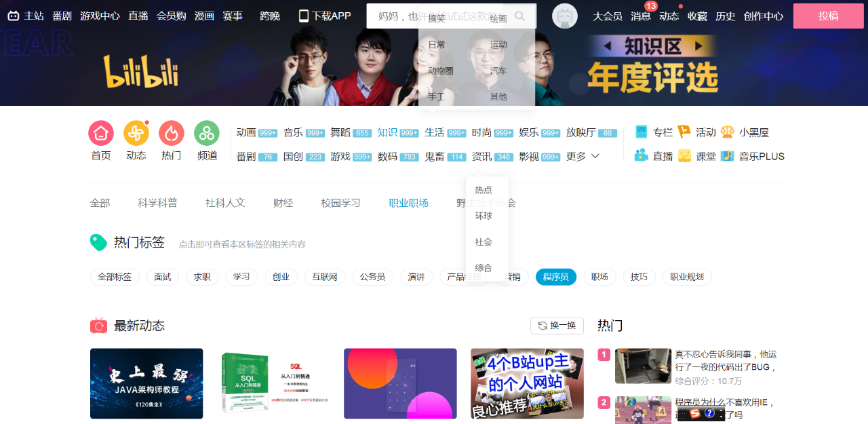Choose 环球 from the 资讯 dropdown

(x=484, y=216)
